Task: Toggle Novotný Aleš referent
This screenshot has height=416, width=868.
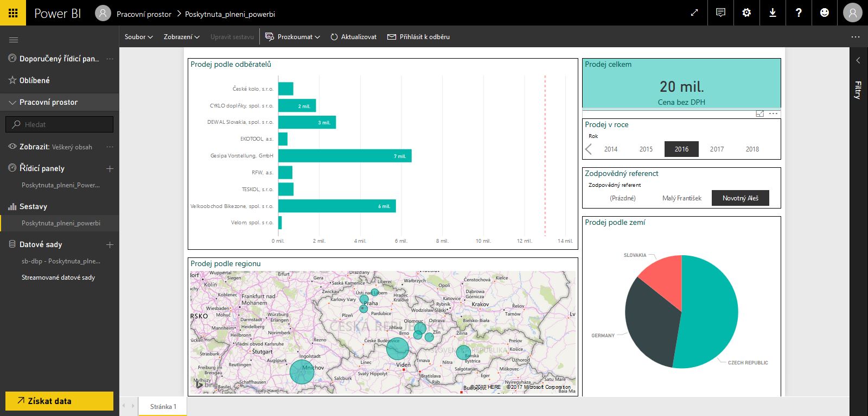Action: pyautogui.click(x=741, y=198)
